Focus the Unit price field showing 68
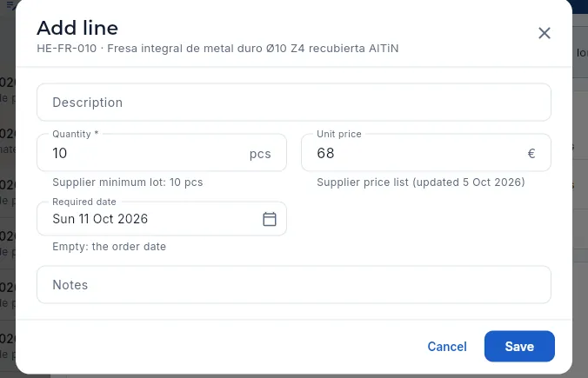The height and width of the screenshot is (378, 588). [x=426, y=153]
